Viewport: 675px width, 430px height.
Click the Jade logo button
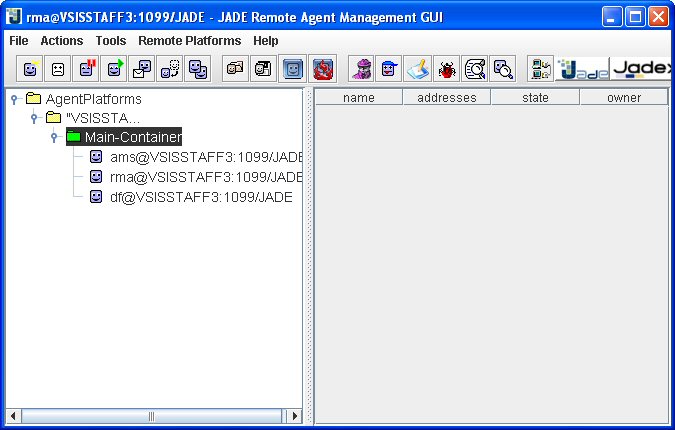click(582, 68)
